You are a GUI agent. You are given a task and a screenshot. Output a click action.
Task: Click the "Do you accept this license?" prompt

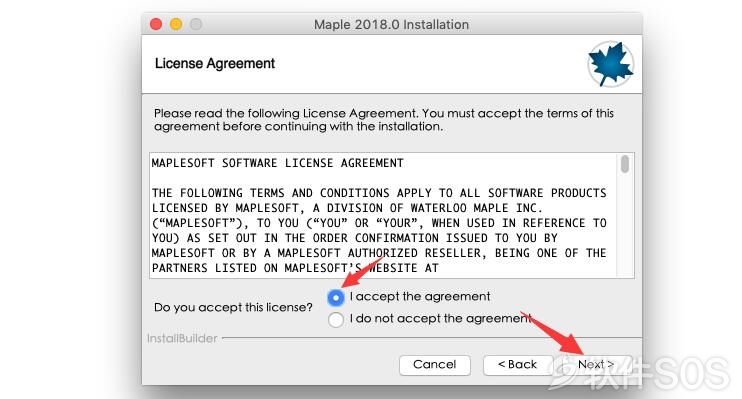(x=233, y=308)
